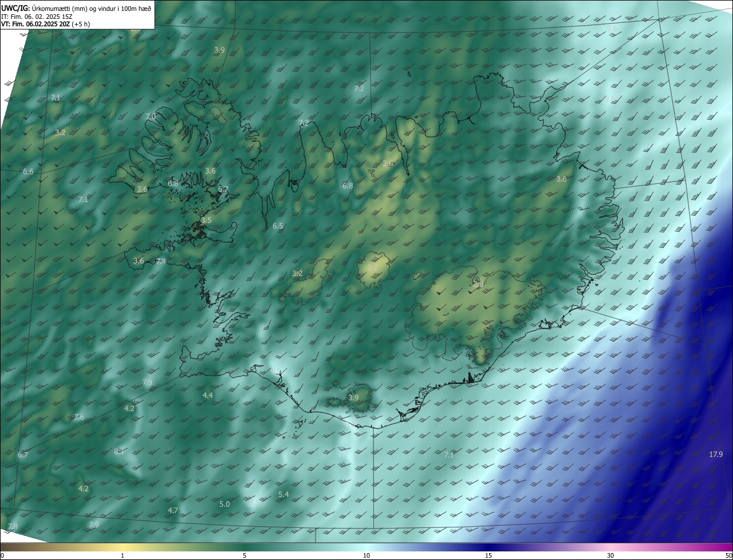Viewport: 733px width, 560px height.
Task: Click the 4.4 value southwest of Iceland
Action: click(x=208, y=395)
